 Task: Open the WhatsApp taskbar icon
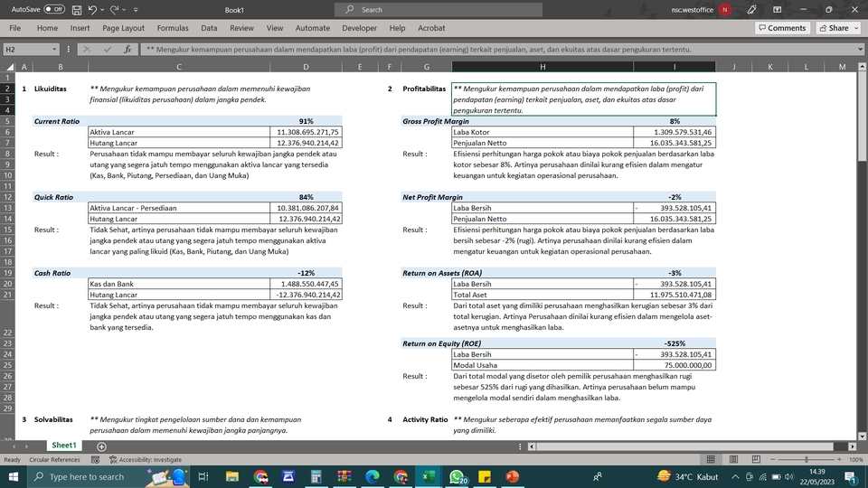[x=458, y=476]
